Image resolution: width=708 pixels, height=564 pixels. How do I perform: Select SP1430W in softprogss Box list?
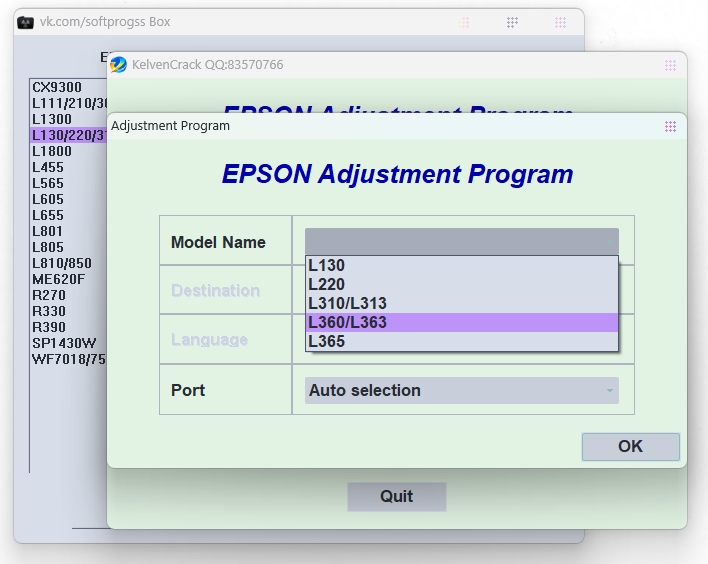click(x=69, y=344)
